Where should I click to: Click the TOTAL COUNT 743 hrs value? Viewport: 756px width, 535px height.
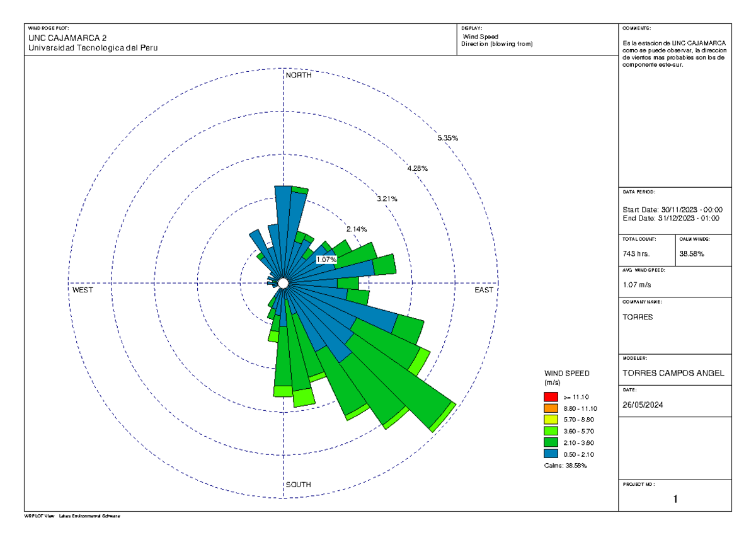point(636,253)
